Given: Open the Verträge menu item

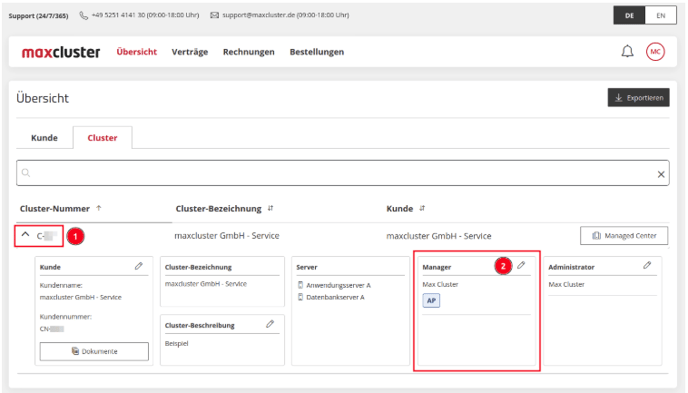Looking at the screenshot, I should coord(190,52).
